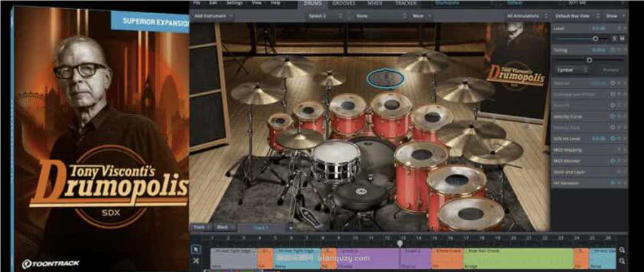Image resolution: width=644 pixels, height=272 pixels.
Task: Click the playhead marker at bar 13
Action: pos(399,243)
